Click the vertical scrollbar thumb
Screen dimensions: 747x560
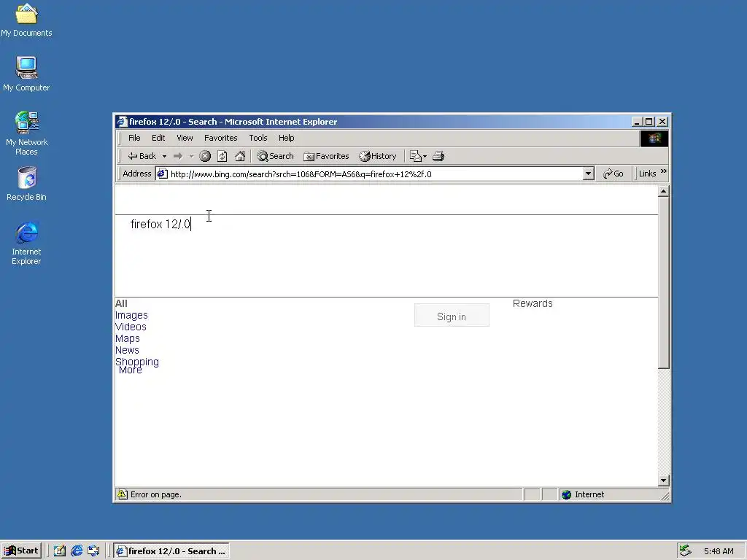(664, 283)
